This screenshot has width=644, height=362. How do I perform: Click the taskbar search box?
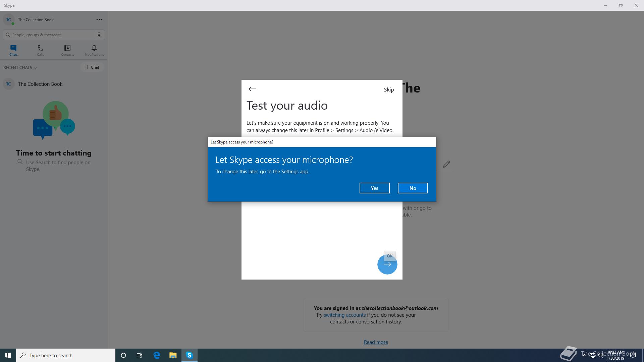[66, 355]
